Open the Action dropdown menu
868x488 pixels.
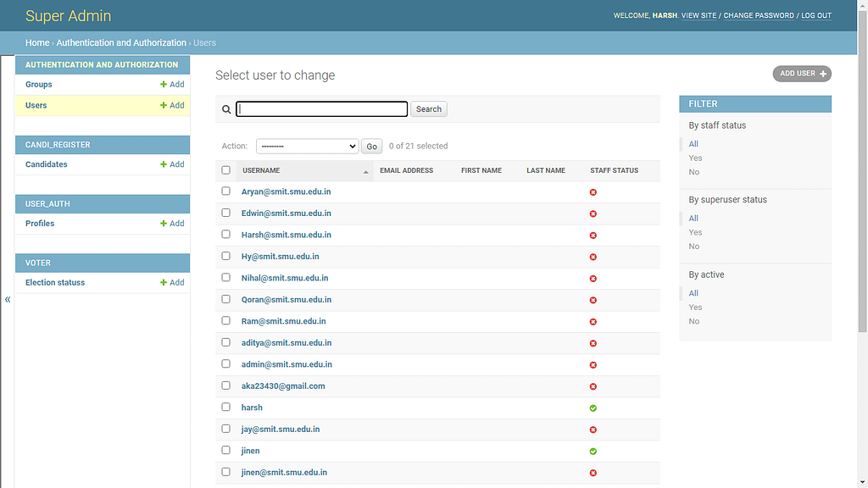[x=307, y=147]
